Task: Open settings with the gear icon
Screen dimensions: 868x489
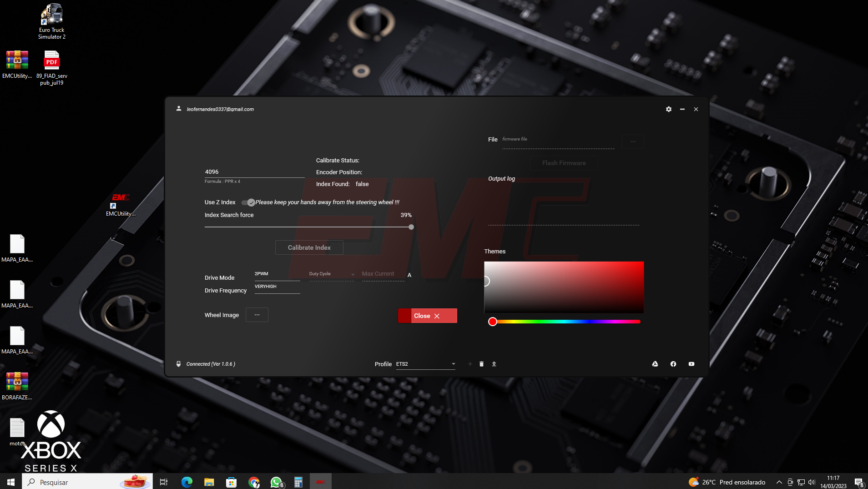Action: point(668,109)
